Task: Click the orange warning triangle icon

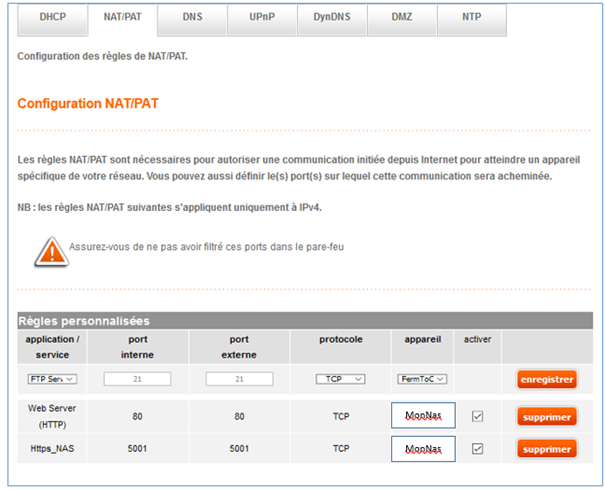Action: pos(50,252)
